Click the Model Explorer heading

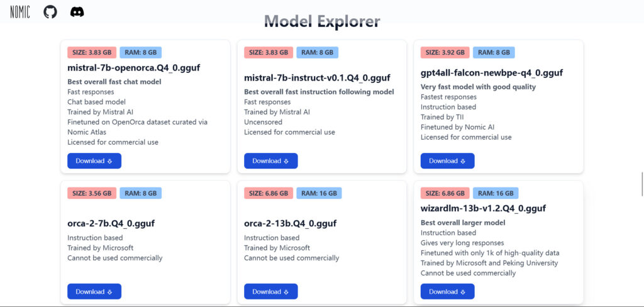point(322,22)
